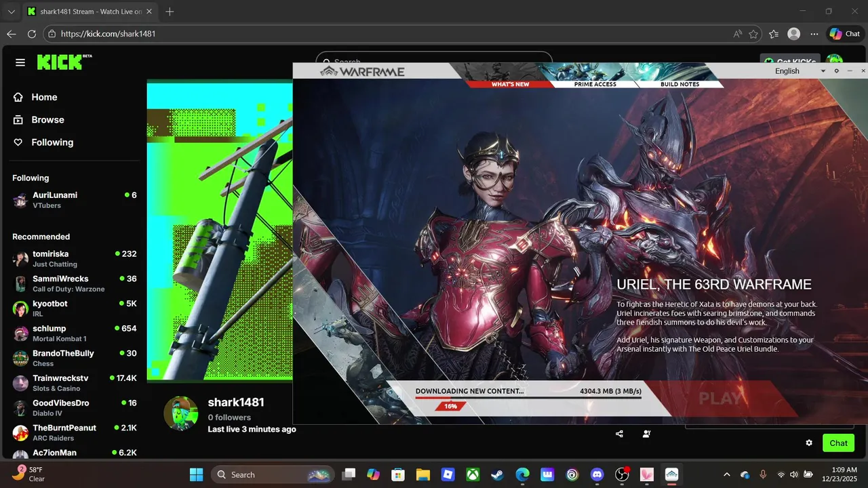Open the Kick hamburger menu
This screenshot has height=488, width=868.
pos(20,62)
